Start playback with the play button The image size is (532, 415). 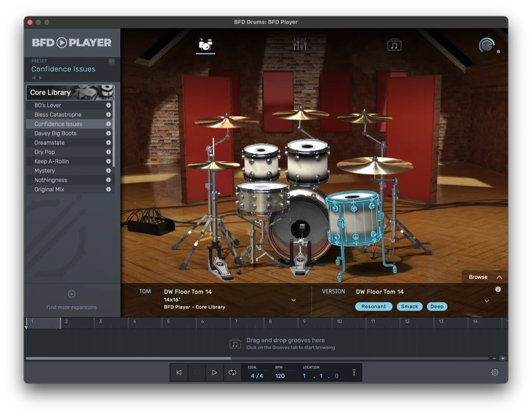pos(215,372)
